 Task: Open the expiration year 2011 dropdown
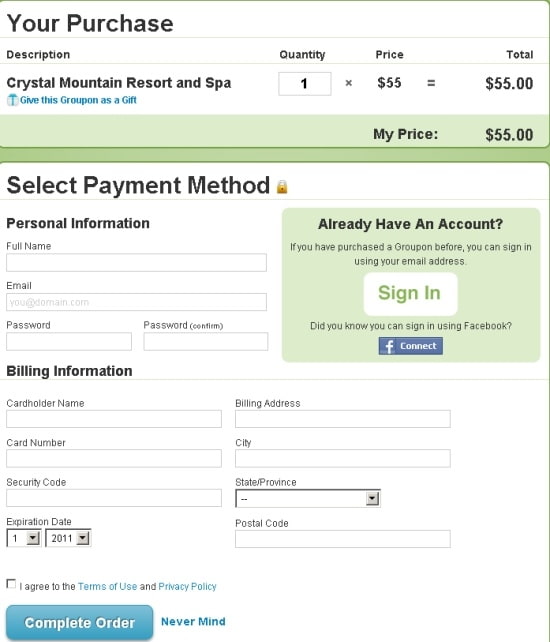[x=68, y=538]
